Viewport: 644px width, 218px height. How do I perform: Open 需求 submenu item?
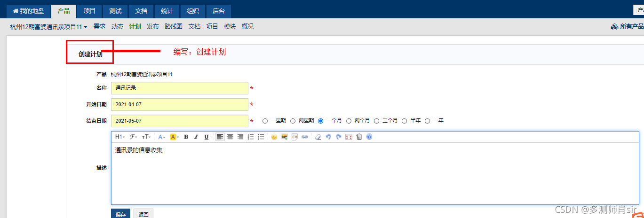coord(99,27)
